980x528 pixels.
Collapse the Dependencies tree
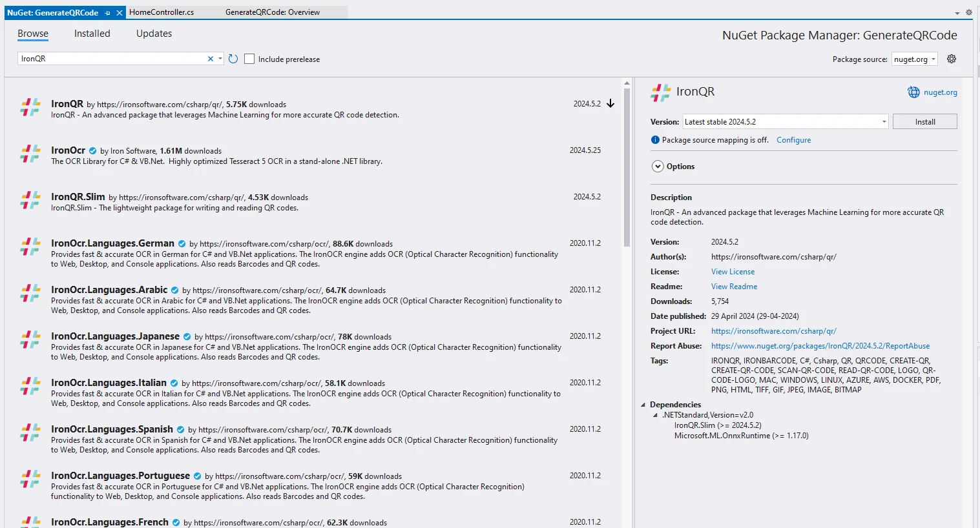click(x=643, y=405)
